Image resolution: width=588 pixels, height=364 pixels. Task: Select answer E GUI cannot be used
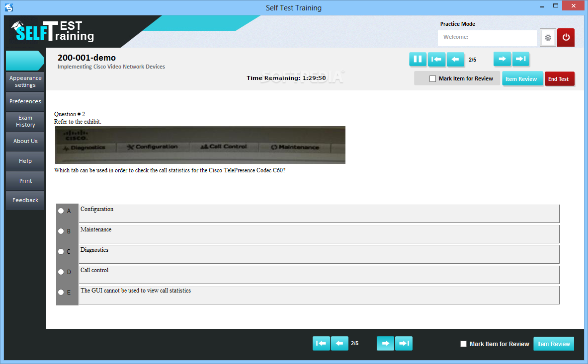[x=61, y=292]
